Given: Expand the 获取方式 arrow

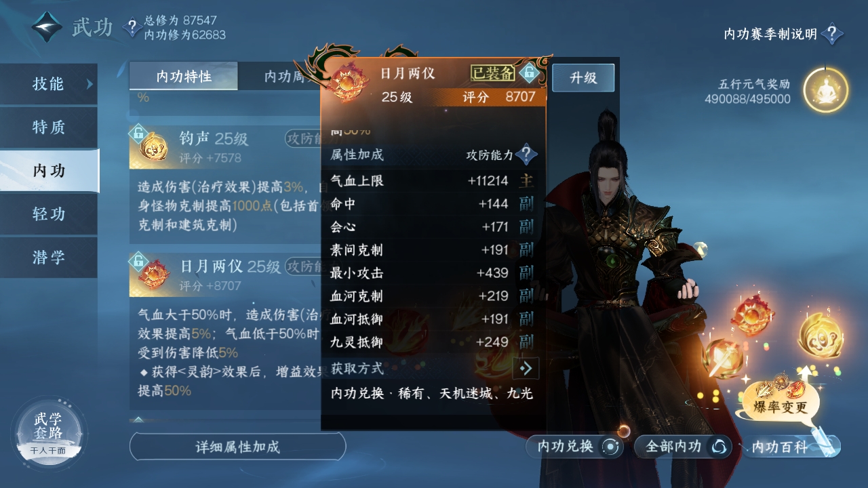Looking at the screenshot, I should click(x=526, y=368).
